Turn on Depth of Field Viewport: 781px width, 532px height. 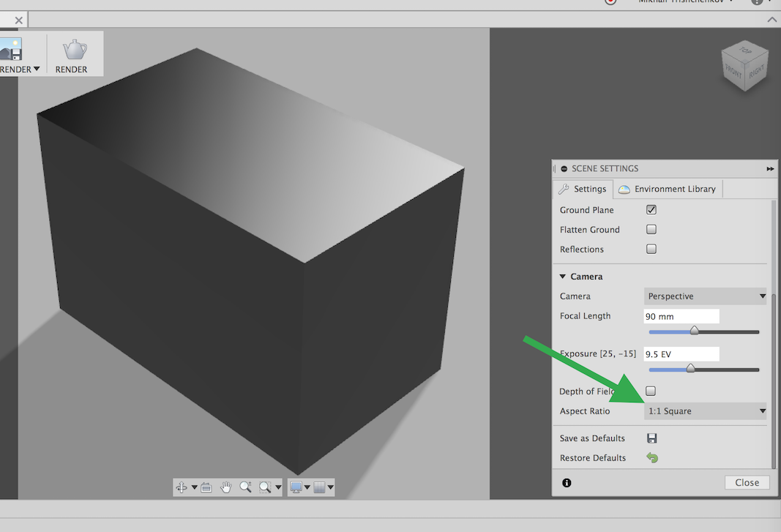click(x=651, y=391)
